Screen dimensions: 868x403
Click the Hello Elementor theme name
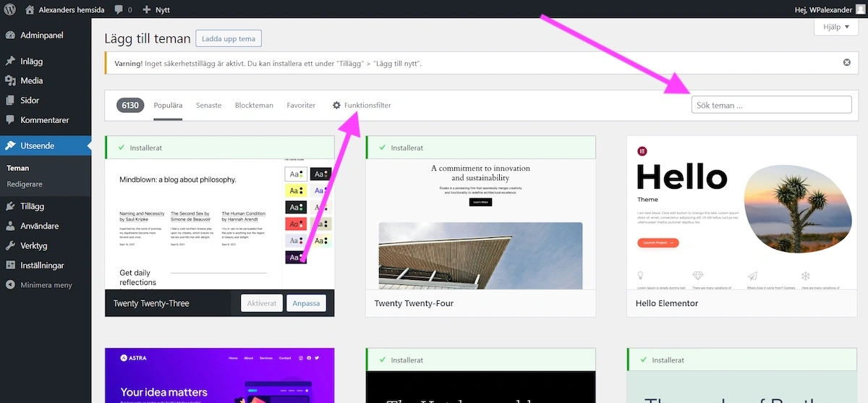[x=667, y=303]
